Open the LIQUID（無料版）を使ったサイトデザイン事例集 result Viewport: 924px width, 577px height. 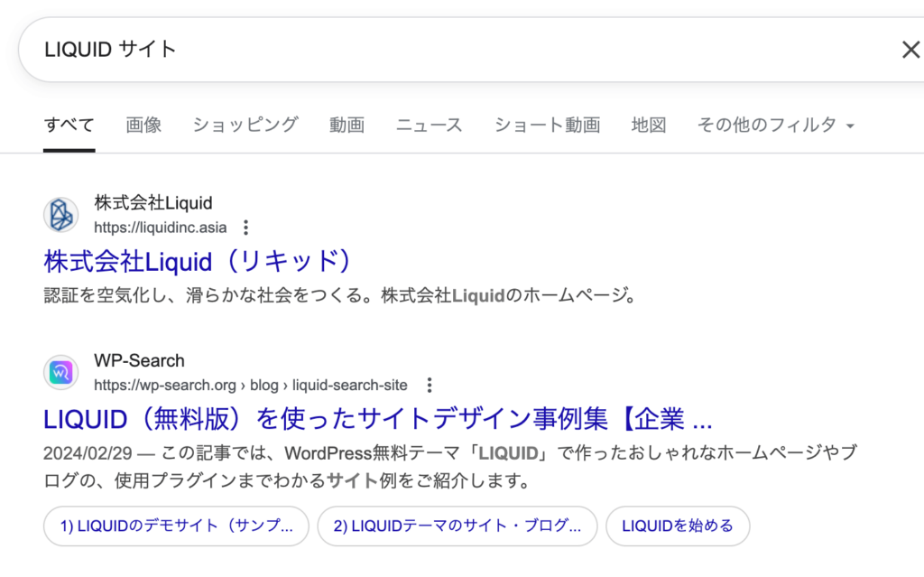(378, 420)
